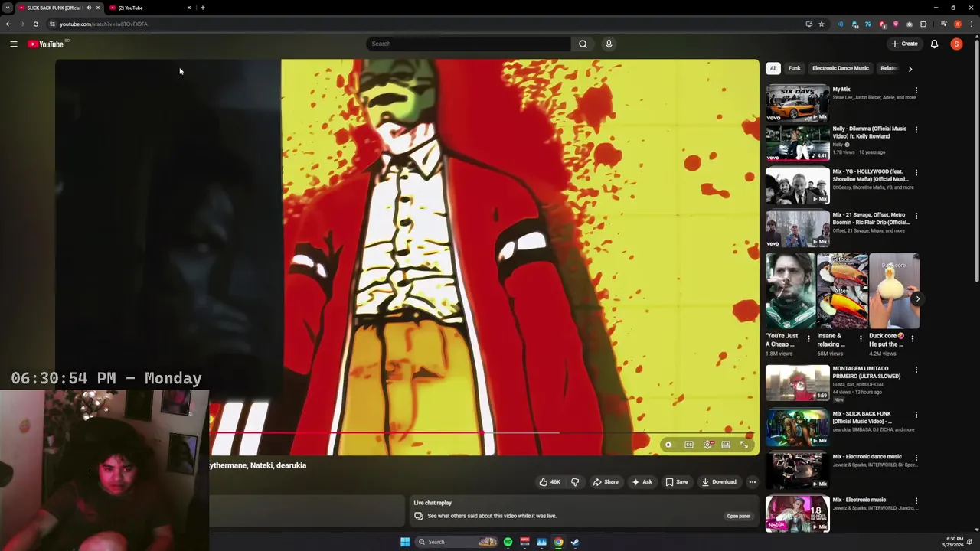Screen dimensions: 980x551
Task: Switch to the second YouTube browser tab
Action: click(x=149, y=8)
